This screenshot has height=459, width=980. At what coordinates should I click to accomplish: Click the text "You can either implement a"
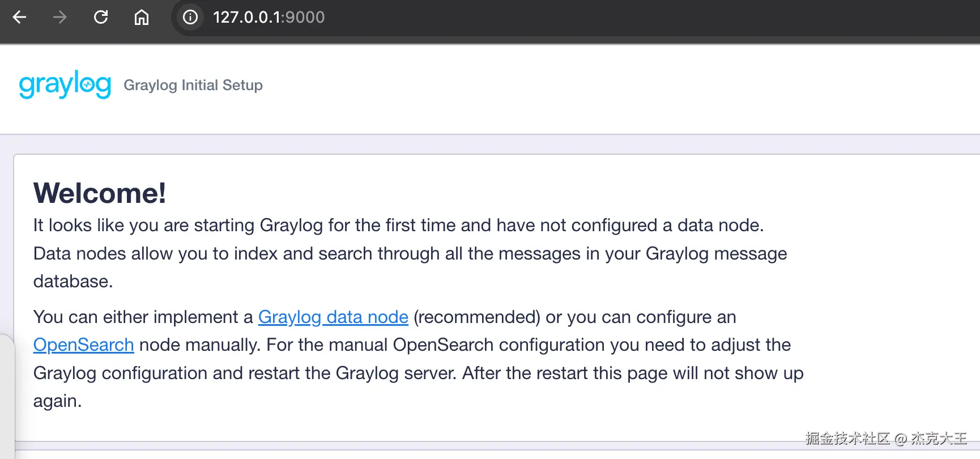pyautogui.click(x=143, y=317)
